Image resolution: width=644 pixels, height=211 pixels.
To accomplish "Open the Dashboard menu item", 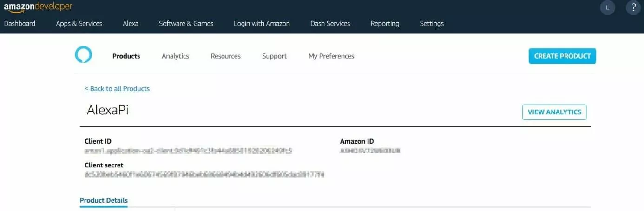I will tap(20, 23).
